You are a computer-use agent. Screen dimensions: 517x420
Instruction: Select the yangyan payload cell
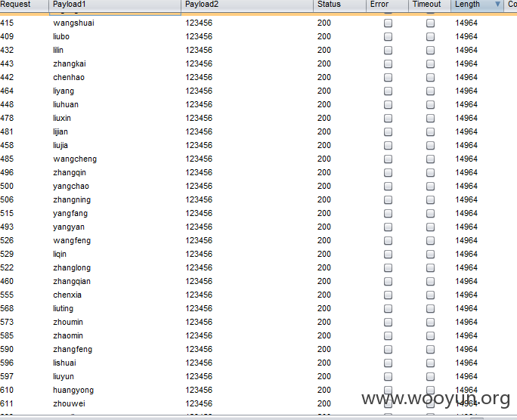(115, 227)
